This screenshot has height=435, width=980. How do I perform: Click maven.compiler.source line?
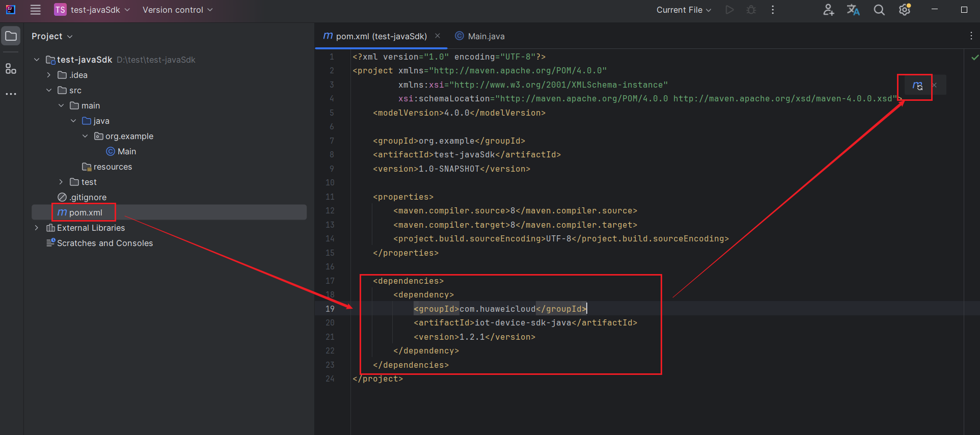[x=515, y=210]
